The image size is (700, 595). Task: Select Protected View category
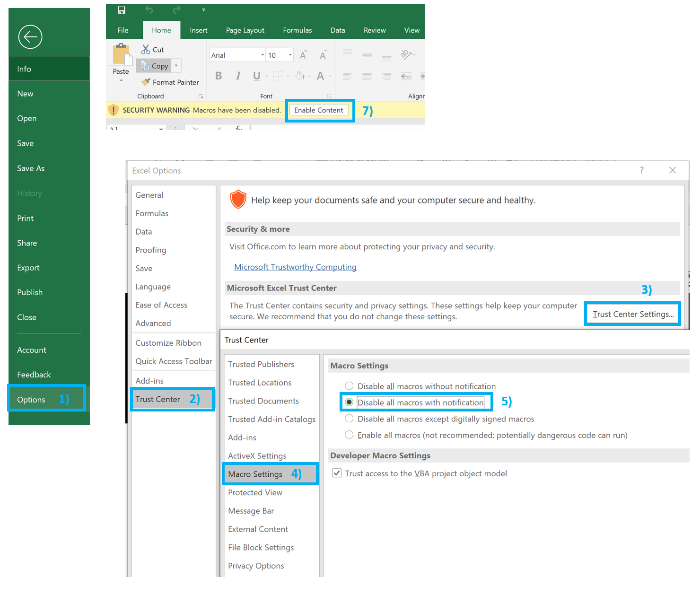point(255,492)
